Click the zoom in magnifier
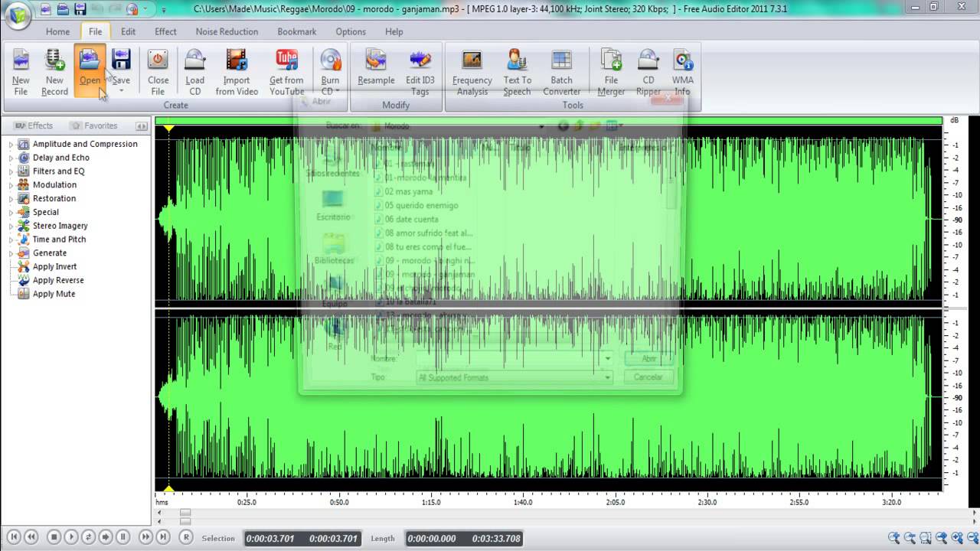The height and width of the screenshot is (551, 980). [893, 538]
